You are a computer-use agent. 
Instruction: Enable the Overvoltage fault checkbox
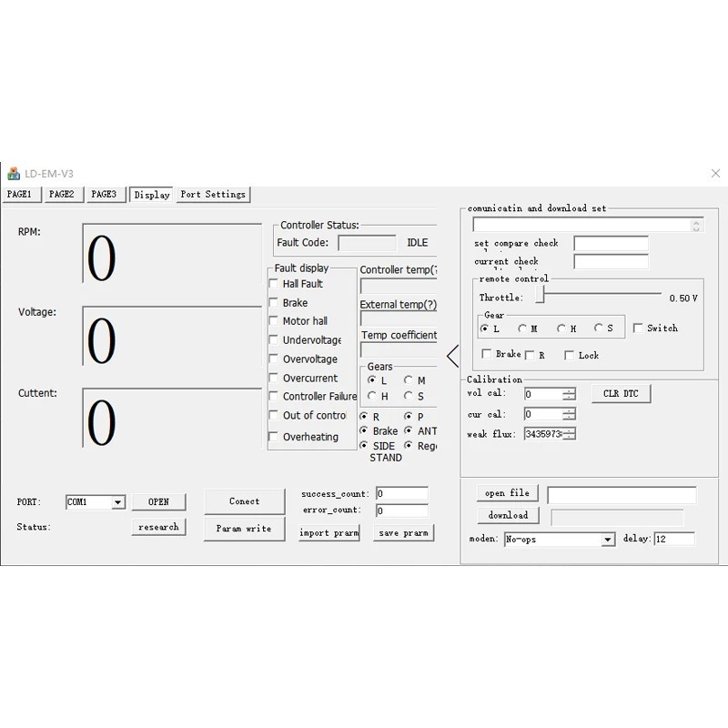pos(273,359)
